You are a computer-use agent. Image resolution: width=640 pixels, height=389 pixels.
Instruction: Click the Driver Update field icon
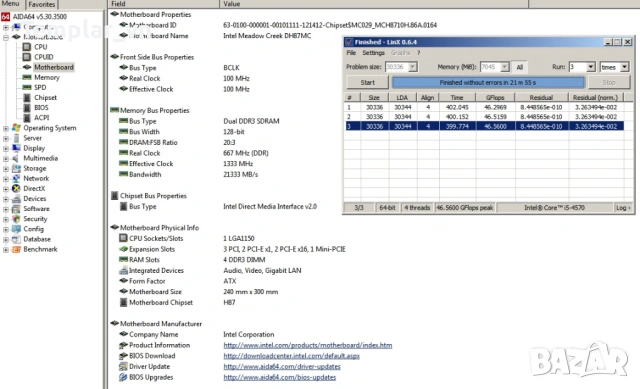[123, 367]
